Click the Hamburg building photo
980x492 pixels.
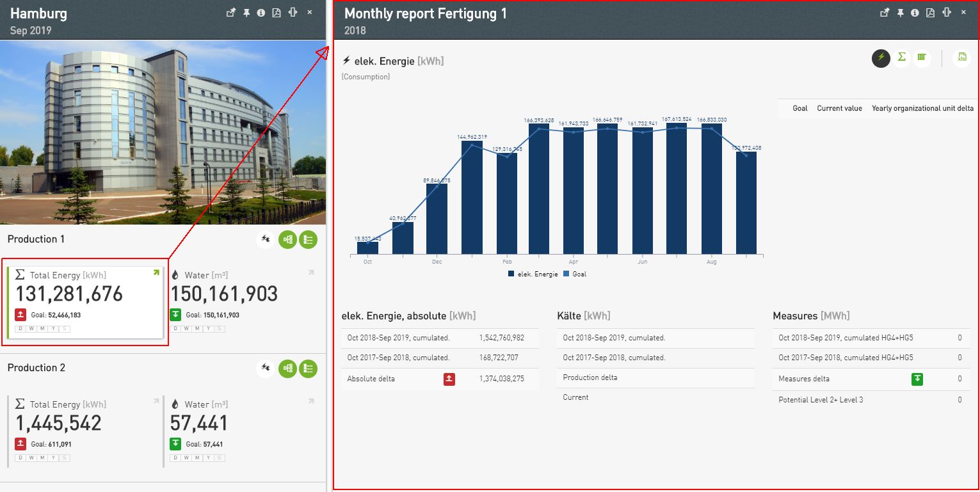click(x=163, y=132)
